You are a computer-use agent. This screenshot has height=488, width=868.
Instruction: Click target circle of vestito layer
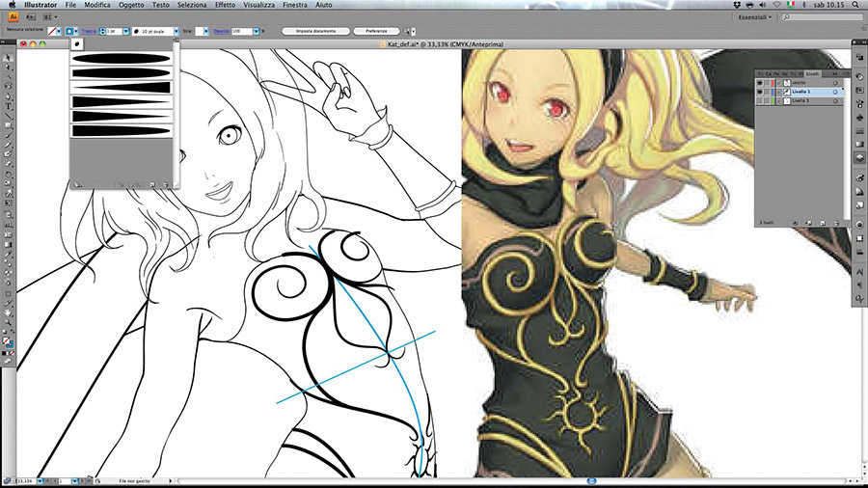tap(835, 83)
